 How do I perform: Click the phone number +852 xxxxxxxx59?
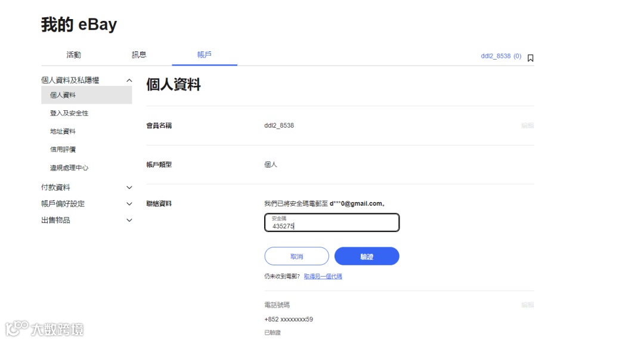coord(289,319)
